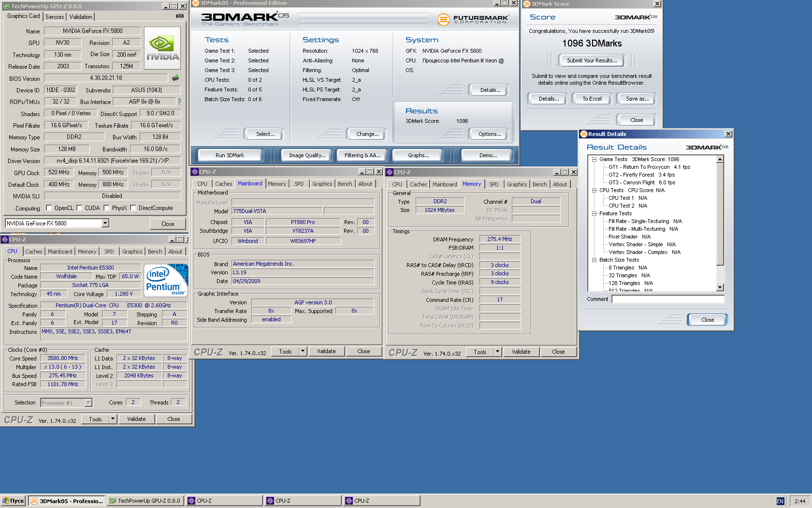Click the 3DMark05 logo in Score window
This screenshot has width=812, height=508.
coord(636,17)
